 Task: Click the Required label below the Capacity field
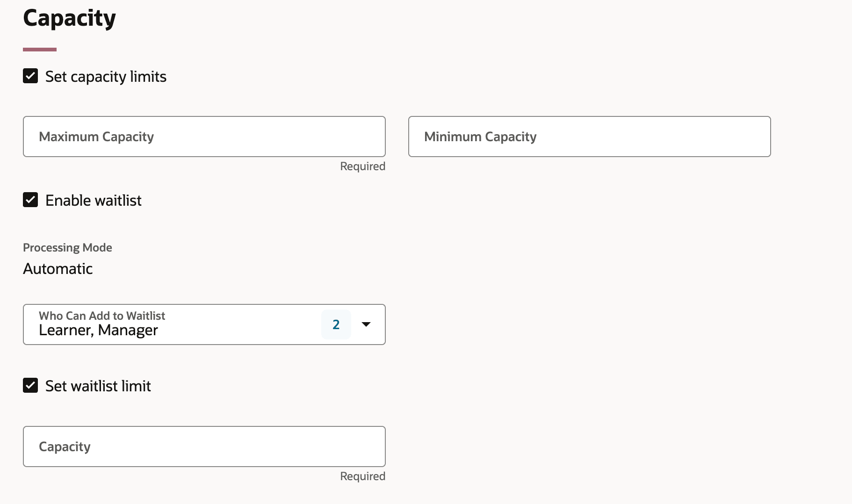pyautogui.click(x=362, y=476)
